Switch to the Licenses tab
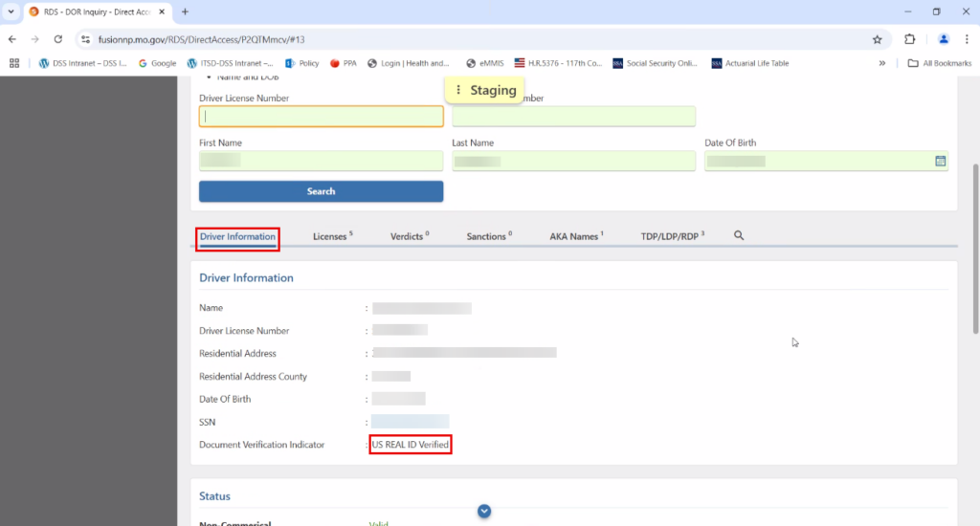The image size is (980, 526). (x=332, y=236)
